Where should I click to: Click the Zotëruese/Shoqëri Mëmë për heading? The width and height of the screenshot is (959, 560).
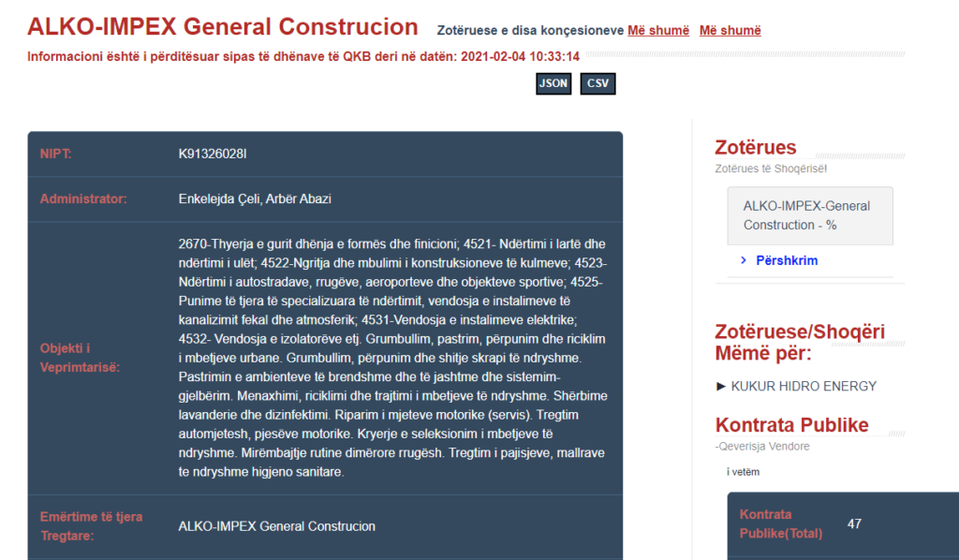(800, 343)
